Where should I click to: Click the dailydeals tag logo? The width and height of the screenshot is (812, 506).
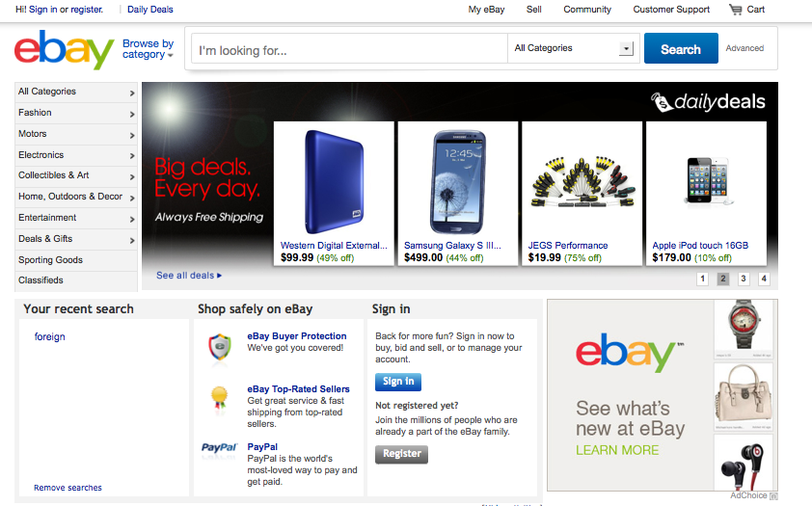click(x=709, y=102)
